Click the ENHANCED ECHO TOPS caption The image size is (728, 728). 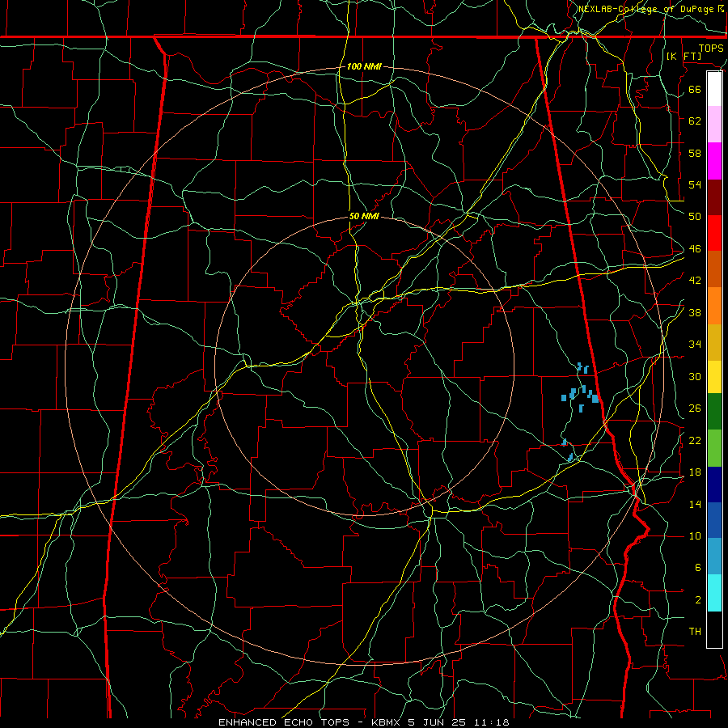point(284,722)
